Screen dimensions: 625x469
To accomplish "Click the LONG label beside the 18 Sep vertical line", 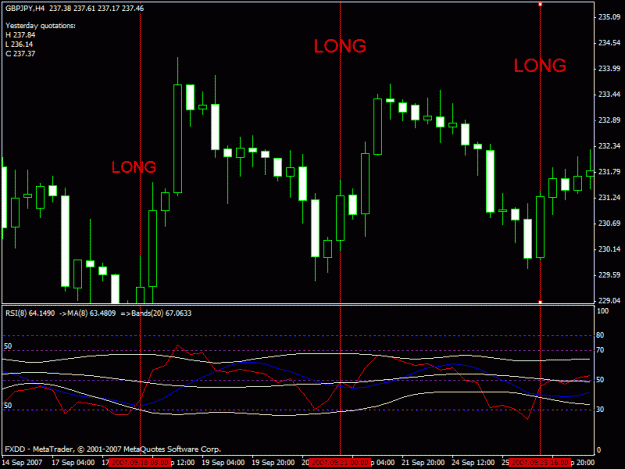I will click(x=134, y=167).
